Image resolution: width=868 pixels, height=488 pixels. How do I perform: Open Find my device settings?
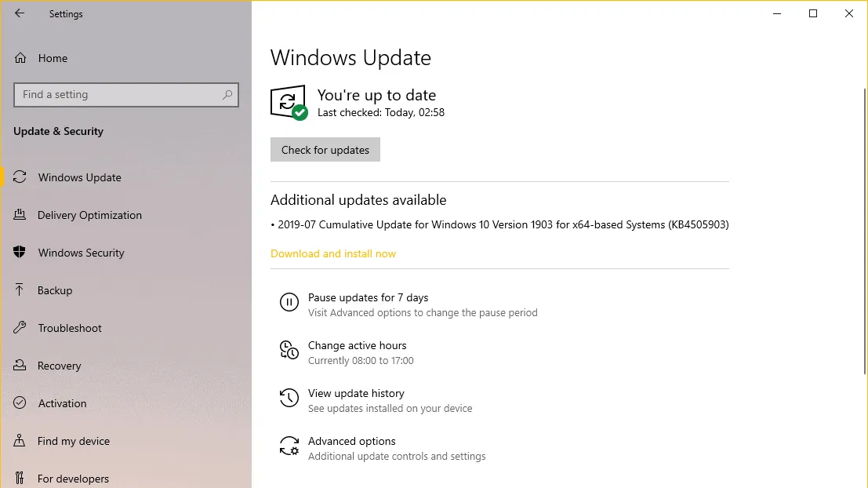(19, 441)
